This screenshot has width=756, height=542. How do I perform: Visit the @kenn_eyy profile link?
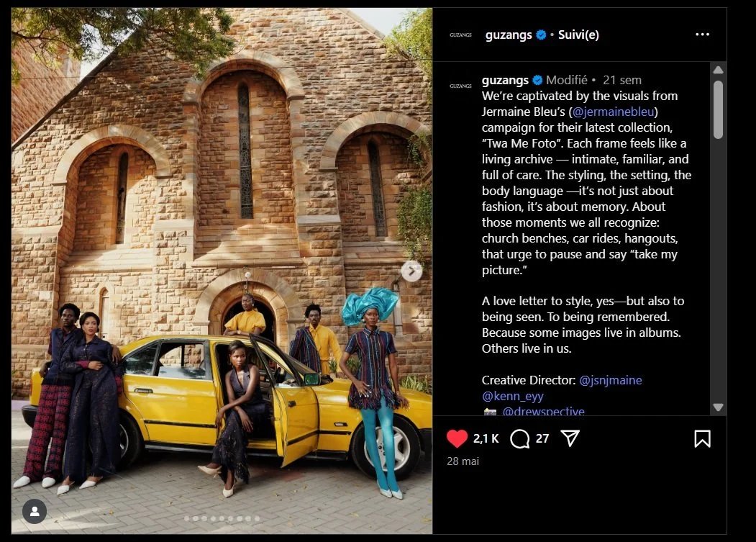(x=513, y=396)
